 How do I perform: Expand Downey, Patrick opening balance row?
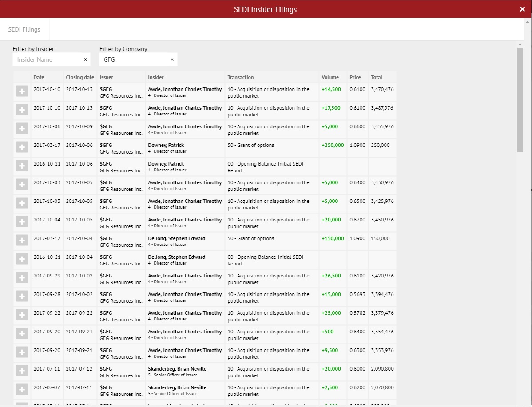click(22, 166)
